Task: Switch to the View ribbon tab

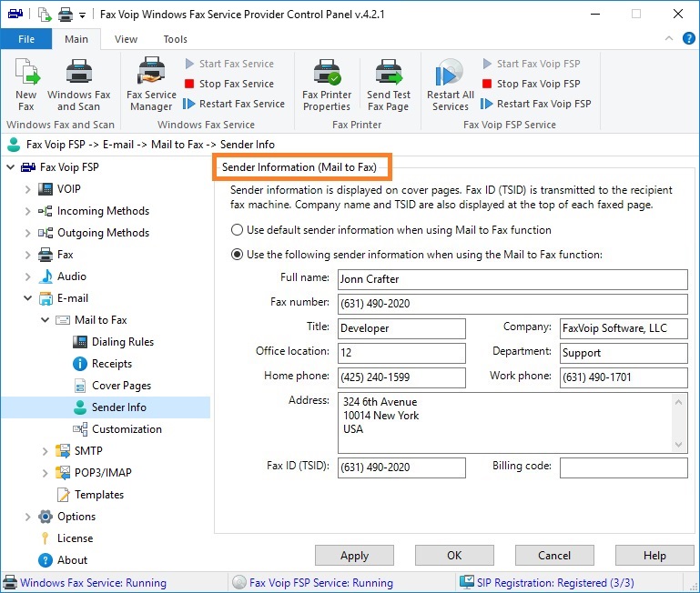Action: [x=126, y=39]
